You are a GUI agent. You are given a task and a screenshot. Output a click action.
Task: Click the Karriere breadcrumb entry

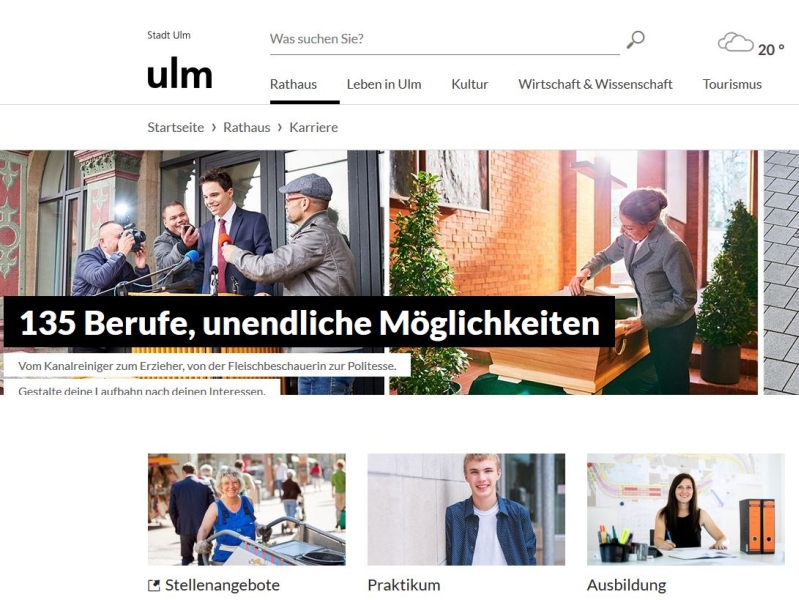pyautogui.click(x=313, y=127)
